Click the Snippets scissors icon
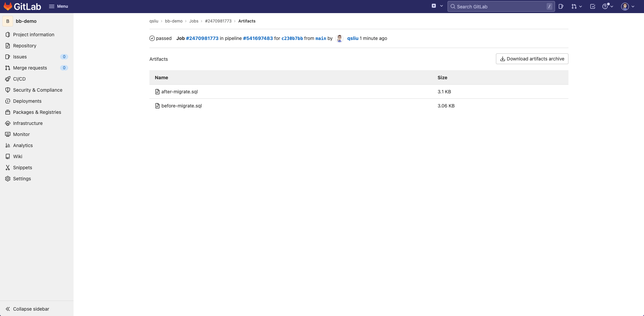 pyautogui.click(x=8, y=168)
